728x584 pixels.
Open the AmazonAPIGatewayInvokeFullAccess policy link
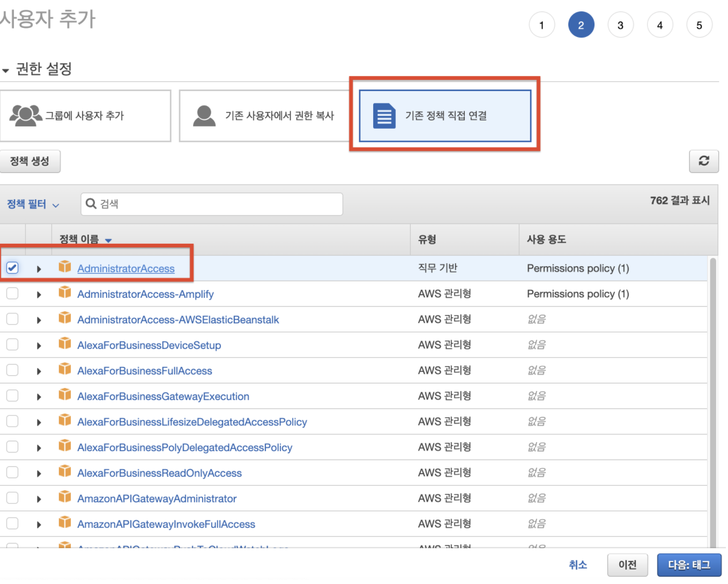[166, 524]
